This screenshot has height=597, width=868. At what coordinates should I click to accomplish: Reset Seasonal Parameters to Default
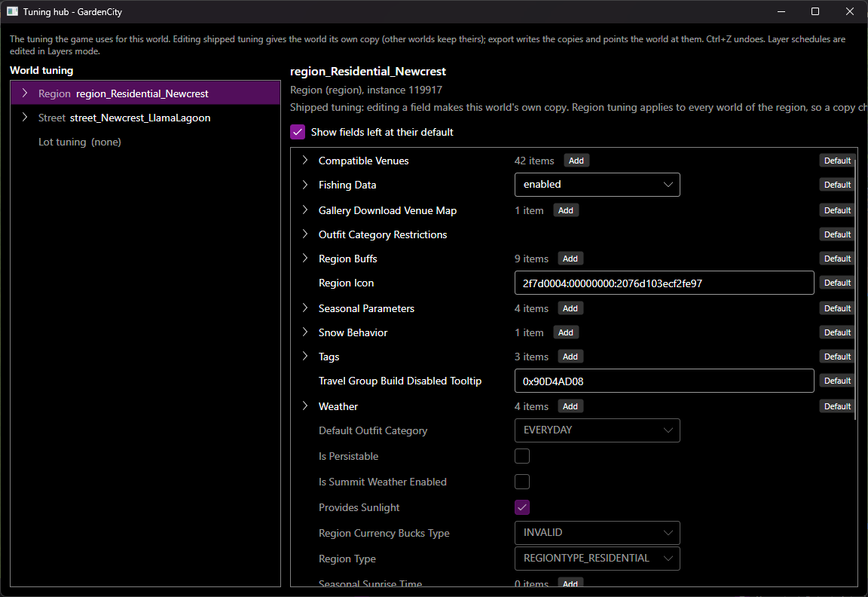pos(837,308)
